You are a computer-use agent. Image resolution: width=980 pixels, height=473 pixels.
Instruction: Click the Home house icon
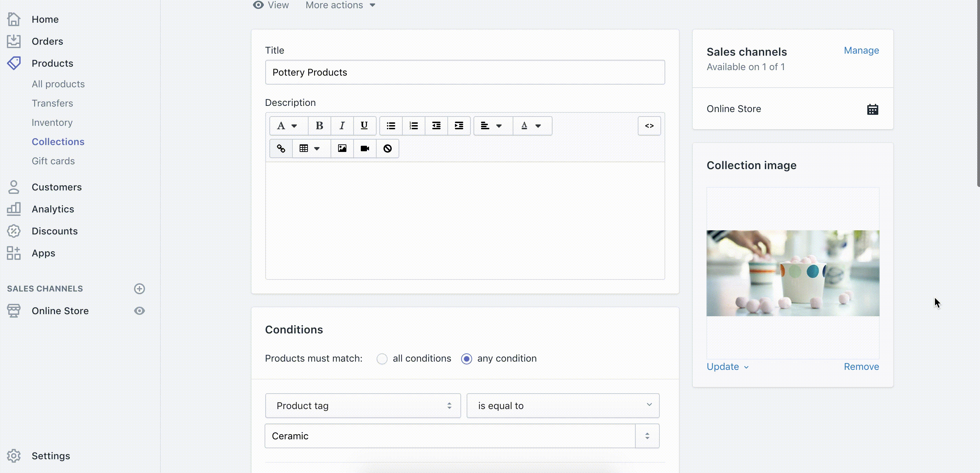tap(14, 19)
